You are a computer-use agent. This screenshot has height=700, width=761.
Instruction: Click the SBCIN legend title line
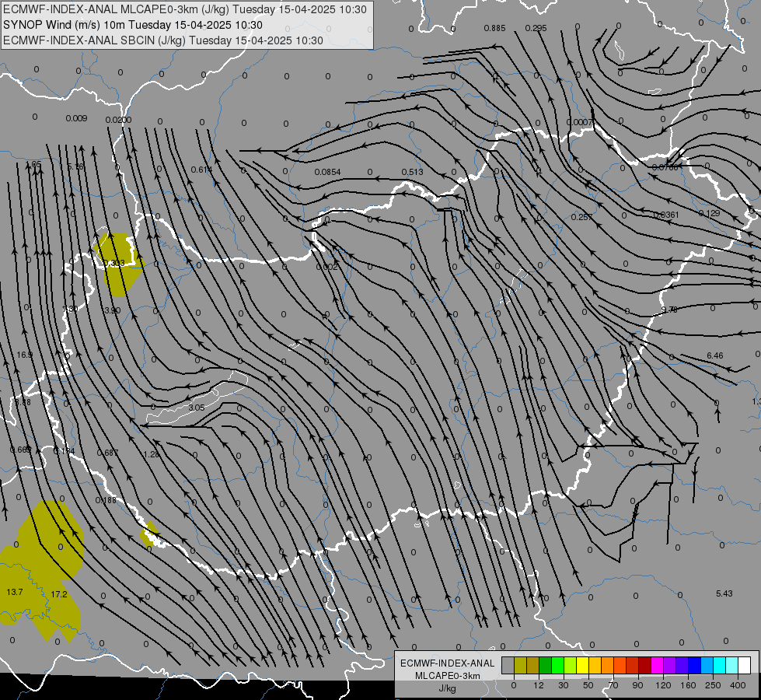click(163, 40)
